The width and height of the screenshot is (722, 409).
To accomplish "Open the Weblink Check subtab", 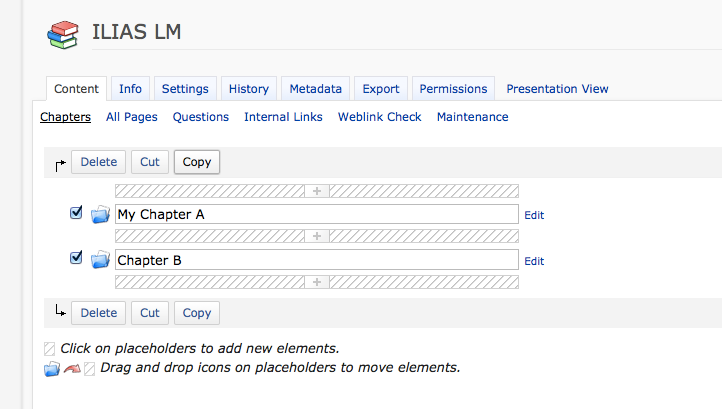I will pyautogui.click(x=379, y=117).
